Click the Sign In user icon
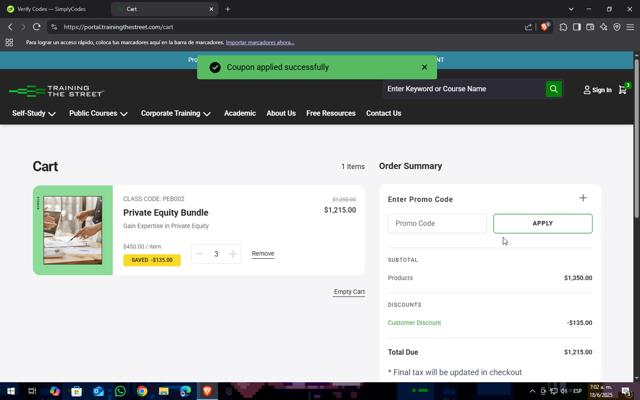Image resolution: width=640 pixels, height=400 pixels. pyautogui.click(x=587, y=90)
